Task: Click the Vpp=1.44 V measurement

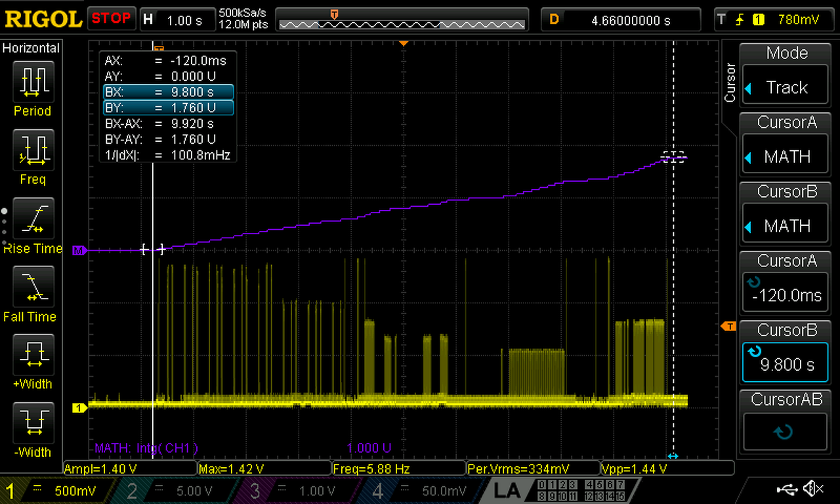Action: [x=667, y=469]
